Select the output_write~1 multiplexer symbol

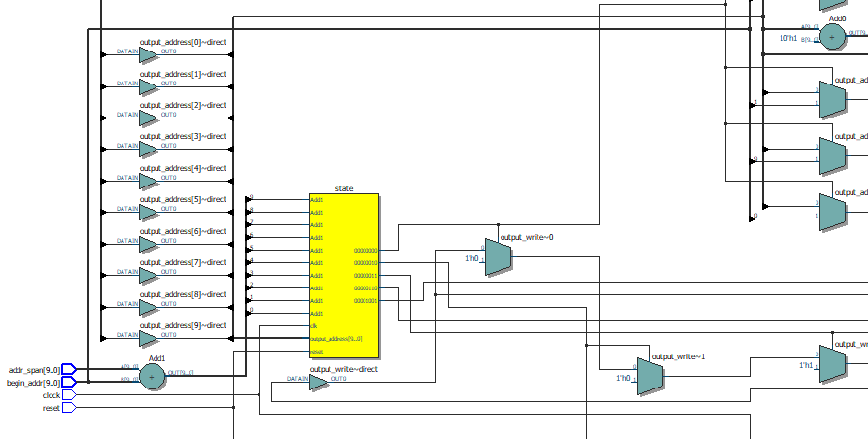point(649,377)
